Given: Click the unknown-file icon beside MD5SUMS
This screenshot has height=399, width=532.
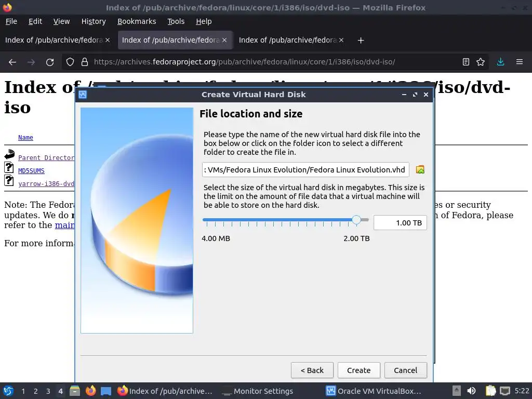Looking at the screenshot, I should [x=9, y=167].
